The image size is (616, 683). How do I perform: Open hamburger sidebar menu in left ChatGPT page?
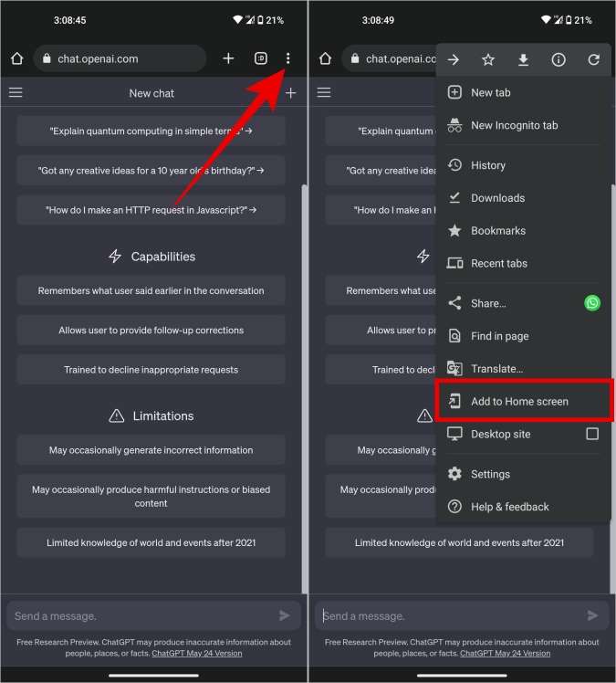[16, 92]
